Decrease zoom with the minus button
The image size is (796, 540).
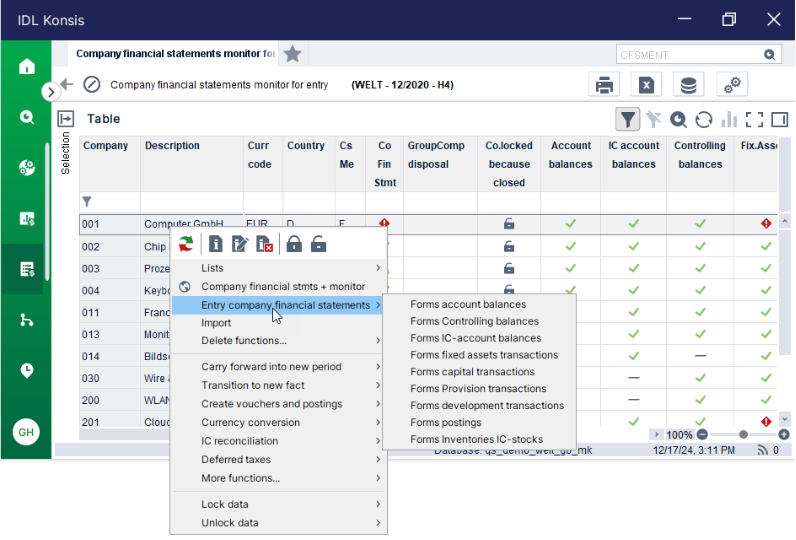point(702,434)
